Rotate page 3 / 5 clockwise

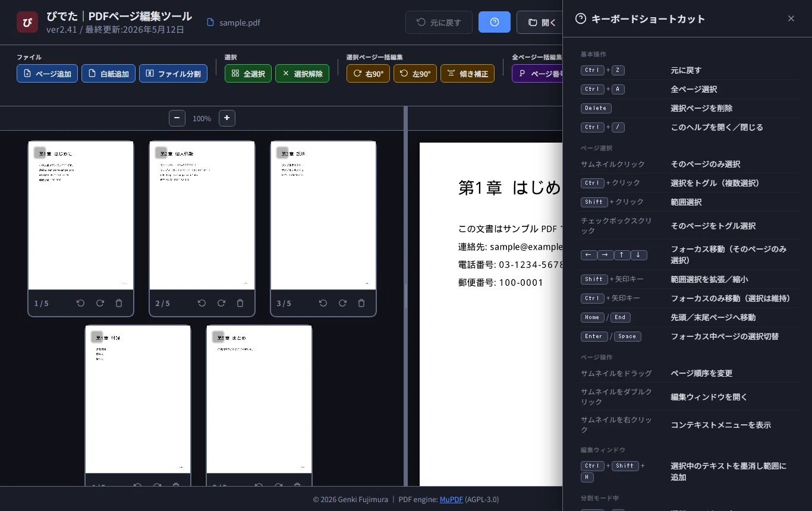[342, 303]
